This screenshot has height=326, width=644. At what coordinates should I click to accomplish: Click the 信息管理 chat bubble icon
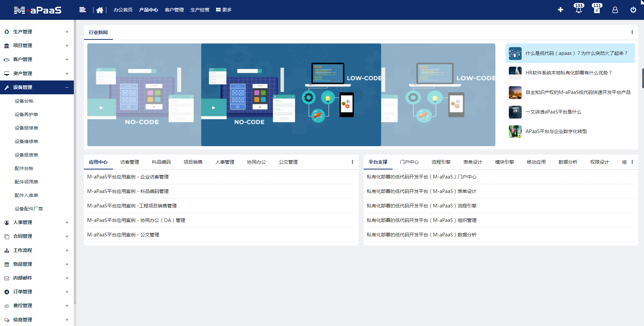7,320
